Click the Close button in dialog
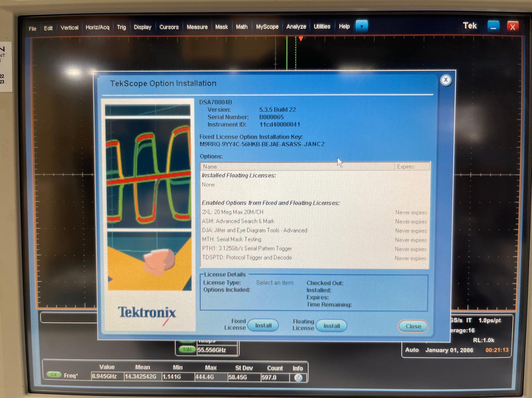The width and height of the screenshot is (532, 398). click(x=413, y=326)
